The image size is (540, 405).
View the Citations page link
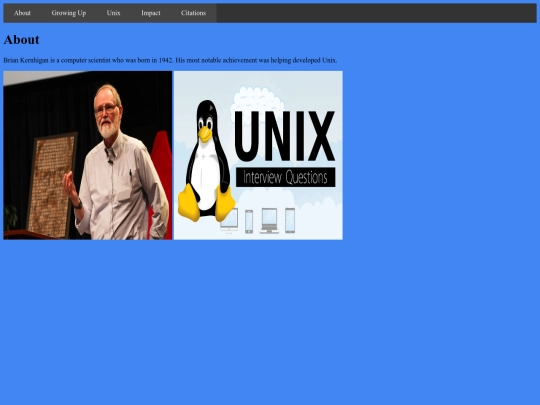194,13
